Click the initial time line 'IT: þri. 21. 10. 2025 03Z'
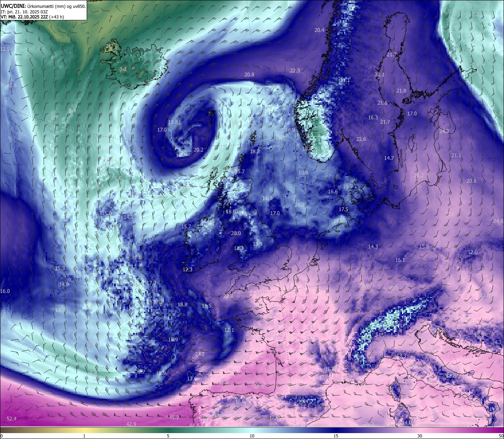 tap(25, 12)
